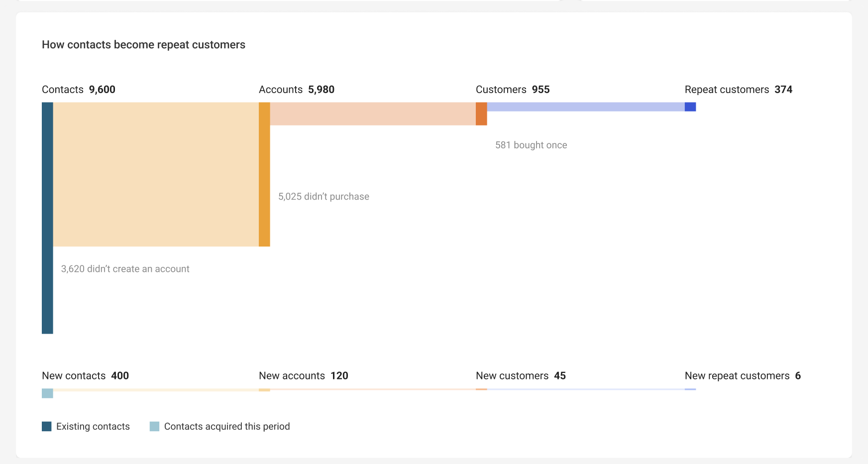Screen dimensions: 868x464
Task: Click the orange Accounts vertical bar
Action: coord(264,174)
